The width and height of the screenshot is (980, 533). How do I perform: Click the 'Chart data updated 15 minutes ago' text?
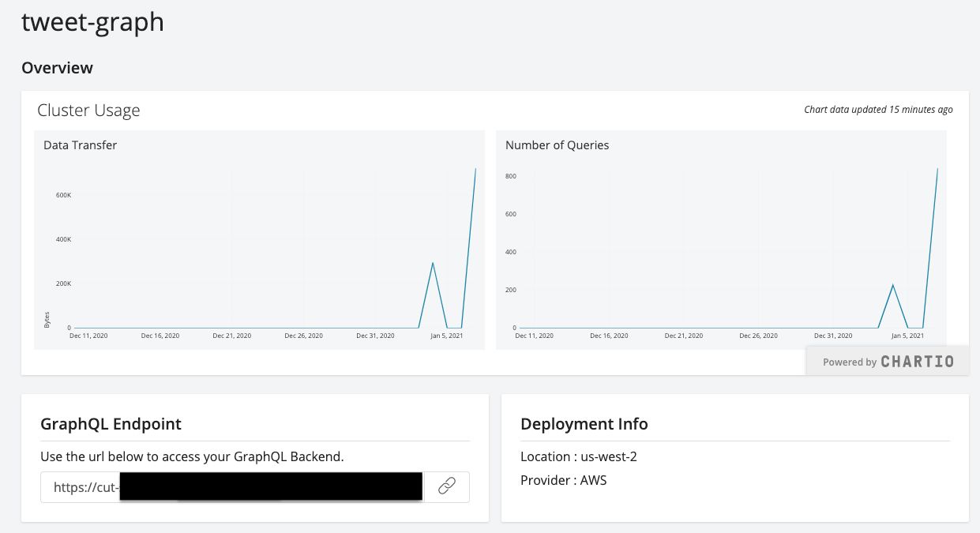pos(878,110)
